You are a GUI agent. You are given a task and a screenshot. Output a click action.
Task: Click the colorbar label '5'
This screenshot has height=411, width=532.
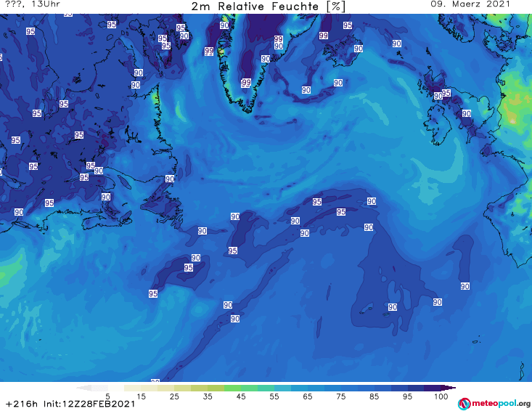click(x=107, y=396)
